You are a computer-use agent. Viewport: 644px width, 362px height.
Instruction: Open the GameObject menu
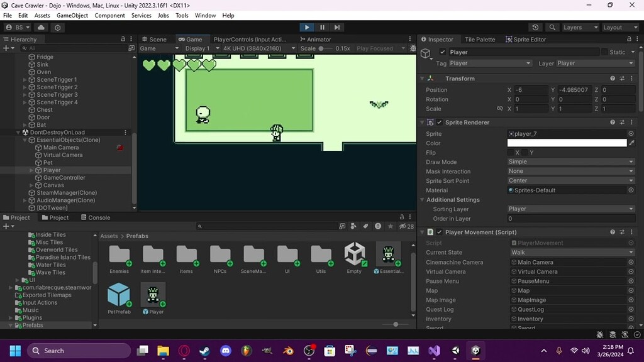pyautogui.click(x=72, y=15)
